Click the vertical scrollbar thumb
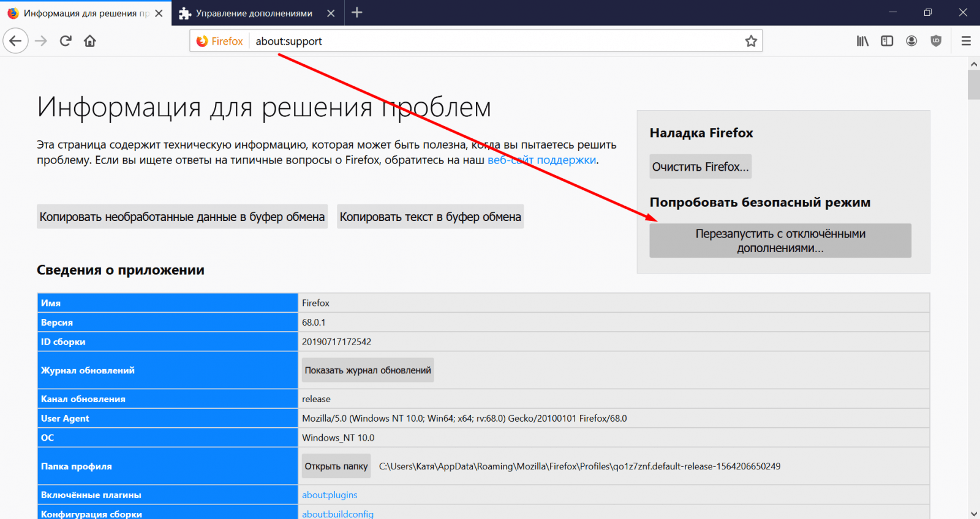Screen dimensions: 980x519 pyautogui.click(x=973, y=84)
